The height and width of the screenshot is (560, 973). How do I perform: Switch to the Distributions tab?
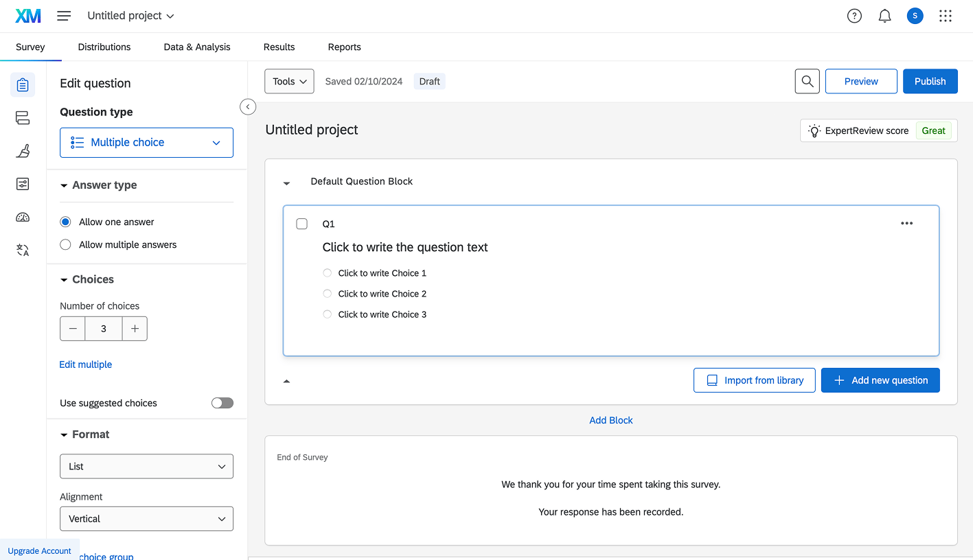tap(104, 47)
